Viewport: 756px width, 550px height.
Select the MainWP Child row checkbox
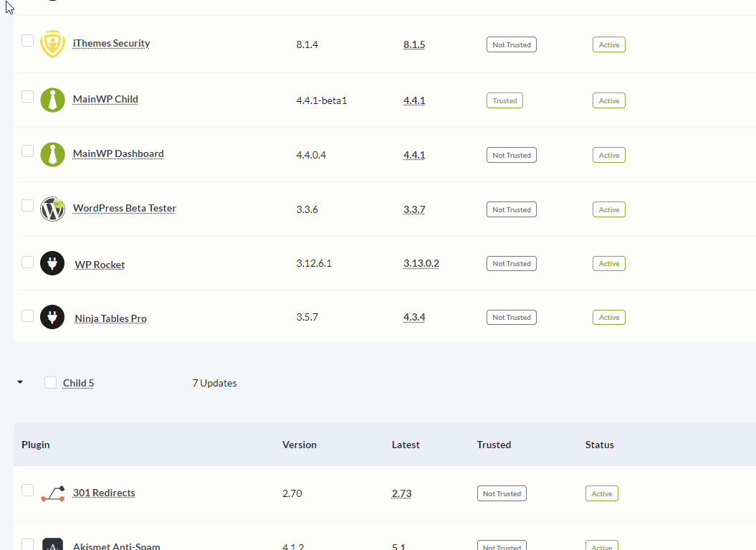pos(27,97)
